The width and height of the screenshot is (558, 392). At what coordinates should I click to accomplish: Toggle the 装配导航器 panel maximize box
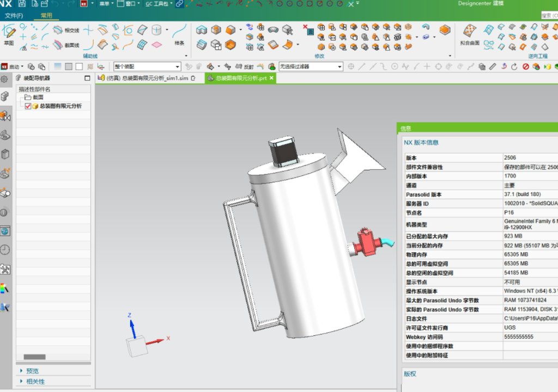(87, 78)
